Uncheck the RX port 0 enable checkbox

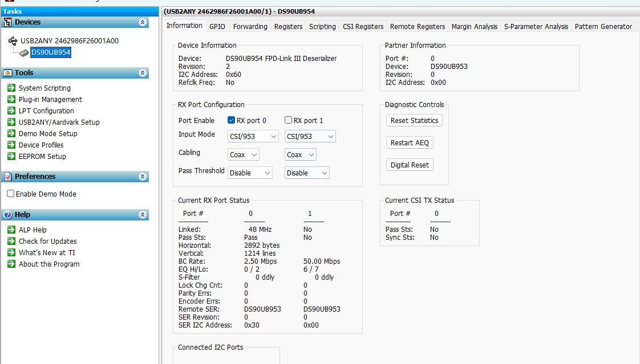coord(231,120)
